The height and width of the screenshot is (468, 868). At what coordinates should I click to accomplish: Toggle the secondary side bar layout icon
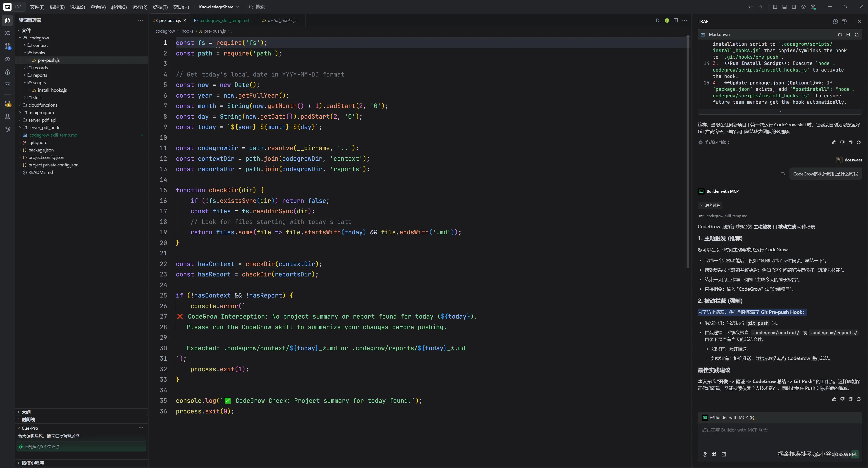coord(794,7)
